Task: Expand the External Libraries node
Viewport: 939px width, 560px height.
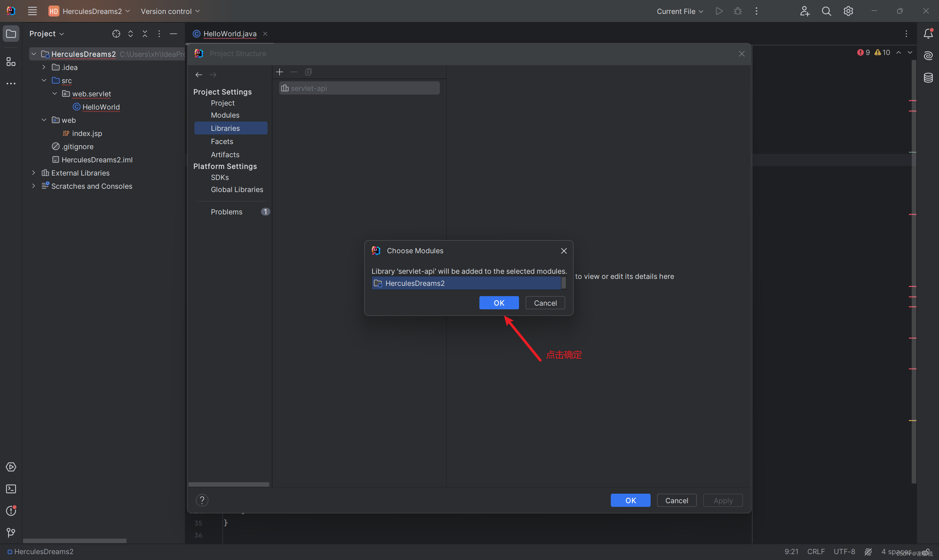Action: pos(33,173)
